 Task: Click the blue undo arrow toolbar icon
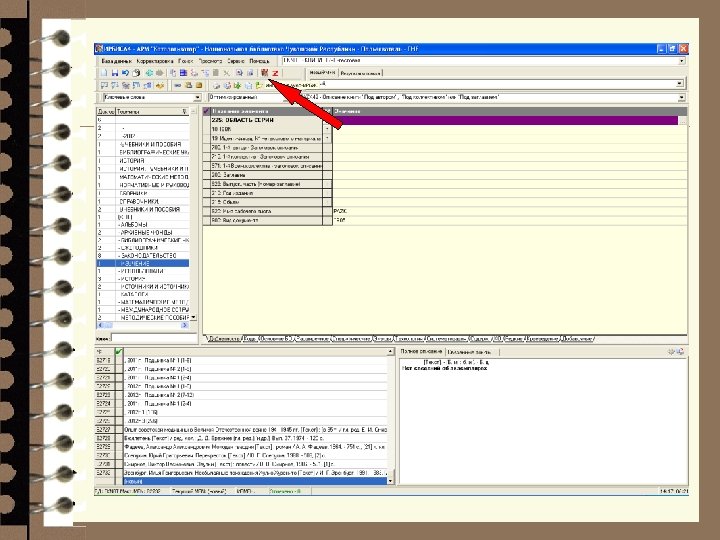pos(125,73)
